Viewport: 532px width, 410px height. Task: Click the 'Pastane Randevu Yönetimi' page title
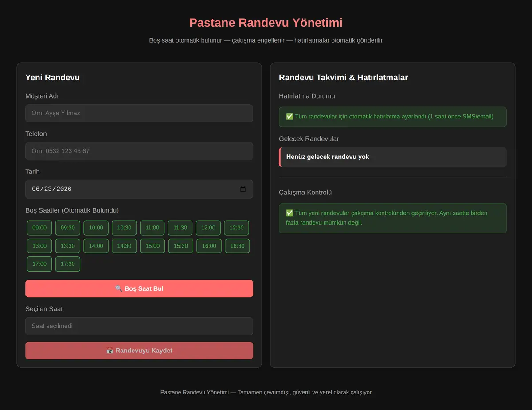(266, 23)
